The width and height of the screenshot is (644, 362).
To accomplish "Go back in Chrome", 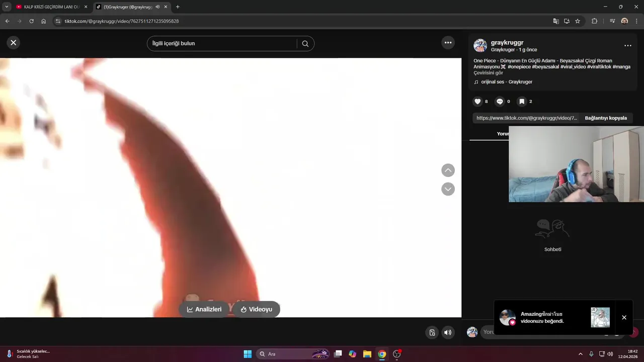I will [x=7, y=21].
